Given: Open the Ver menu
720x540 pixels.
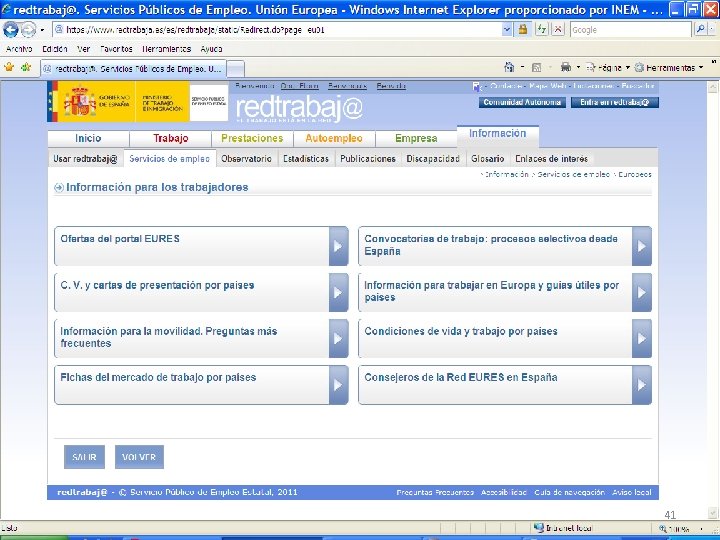Looking at the screenshot, I should (x=84, y=49).
